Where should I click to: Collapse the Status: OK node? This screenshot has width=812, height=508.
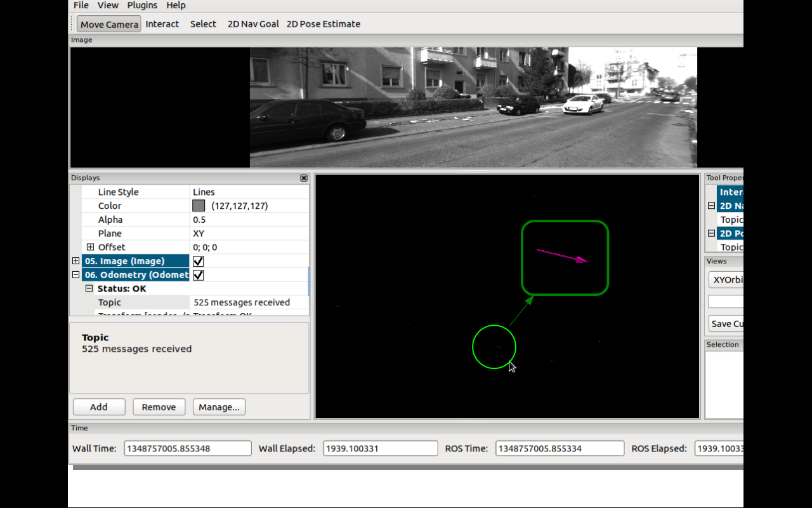(89, 289)
